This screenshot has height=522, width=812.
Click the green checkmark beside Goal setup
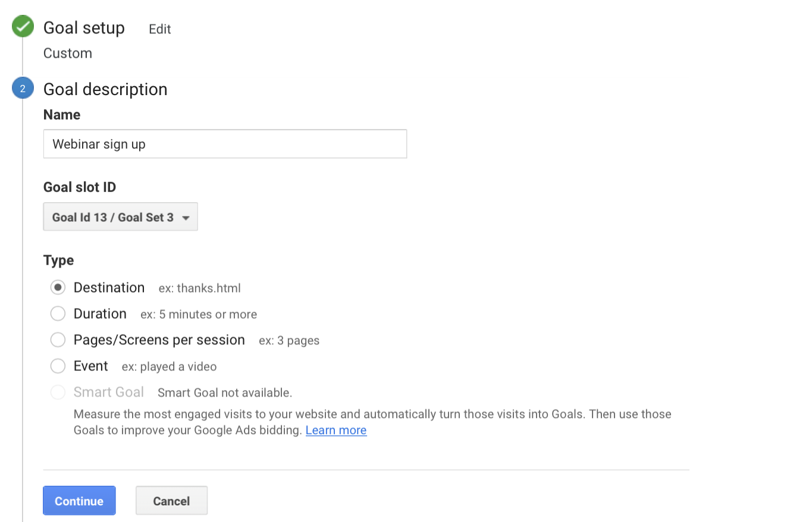pyautogui.click(x=22, y=26)
